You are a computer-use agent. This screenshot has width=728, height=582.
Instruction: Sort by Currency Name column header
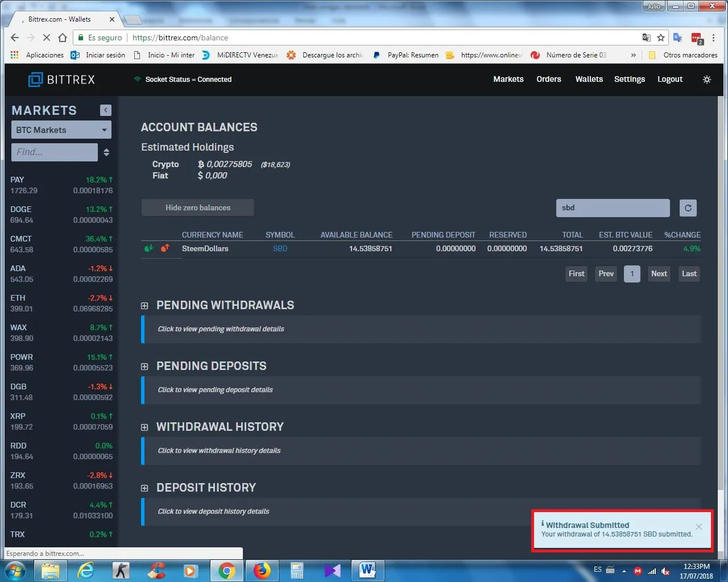tap(212, 235)
